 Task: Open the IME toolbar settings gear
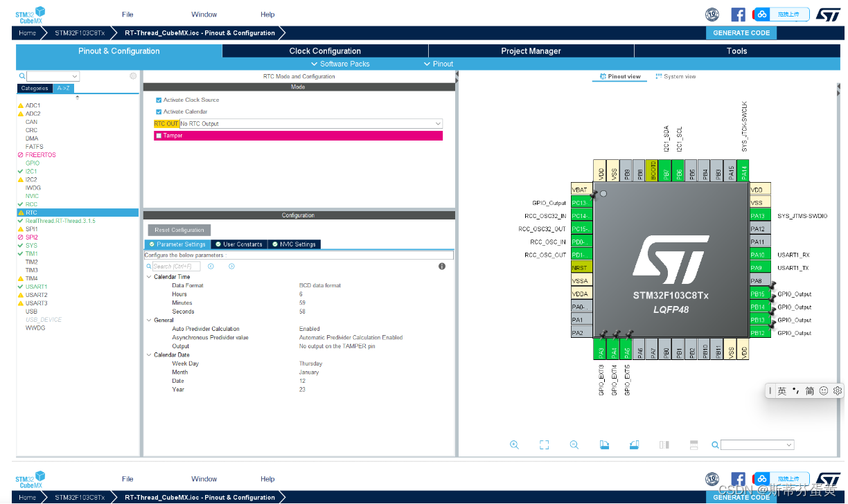pos(837,390)
